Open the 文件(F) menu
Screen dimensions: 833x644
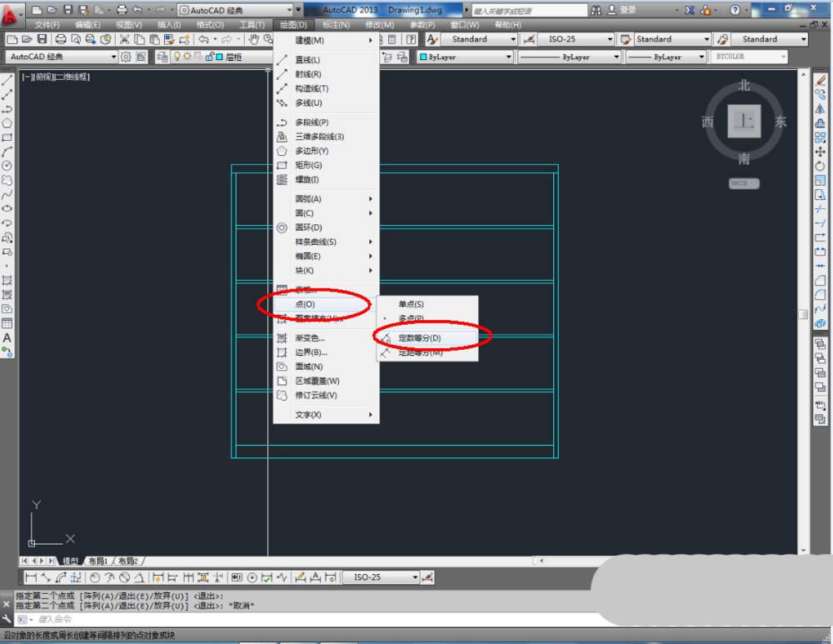47,25
